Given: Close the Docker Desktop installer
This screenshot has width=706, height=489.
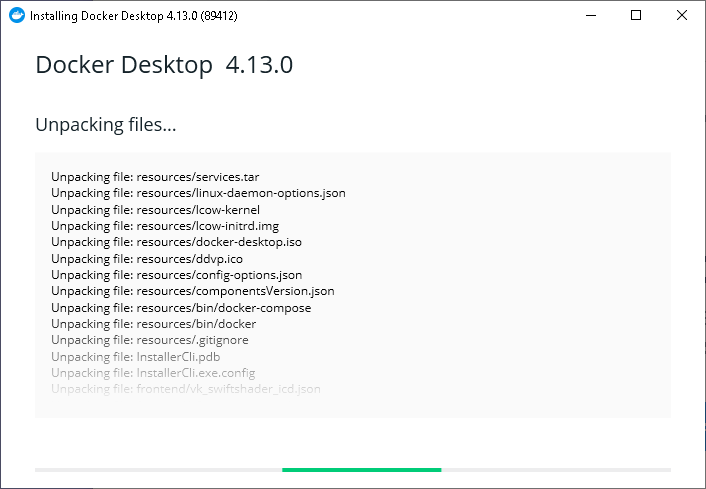Looking at the screenshot, I should click(682, 16).
